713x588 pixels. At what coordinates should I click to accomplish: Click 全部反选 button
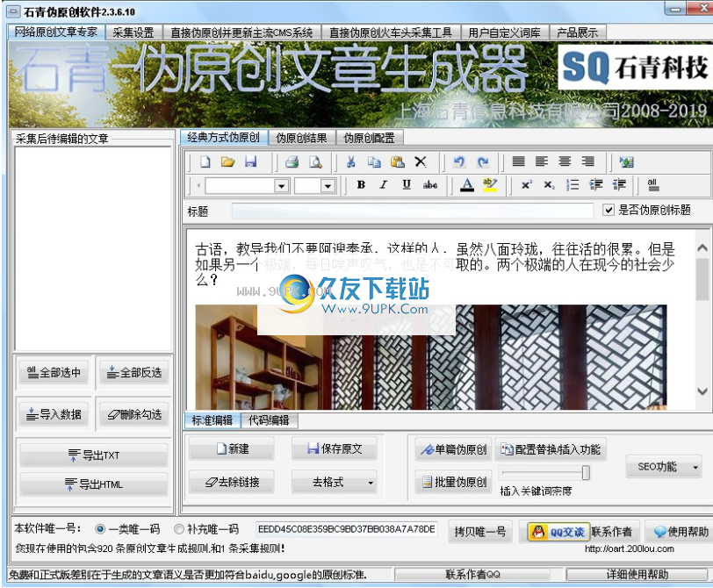pyautogui.click(x=134, y=373)
